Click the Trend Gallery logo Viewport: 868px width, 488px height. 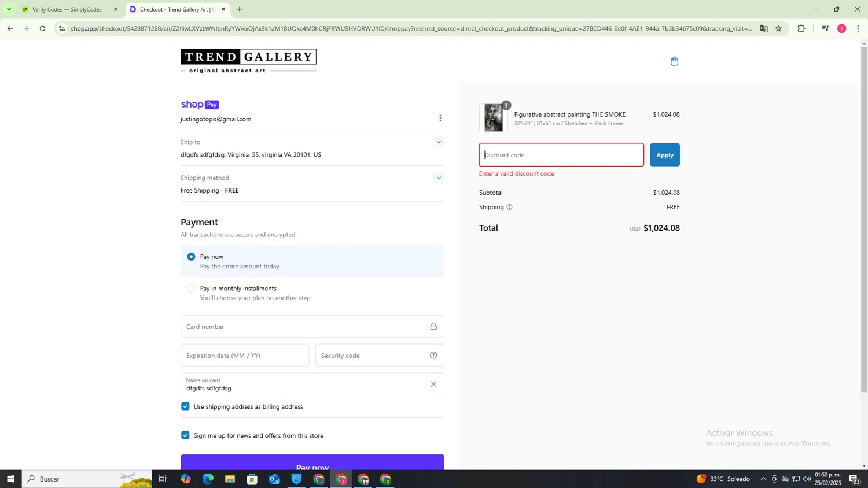click(x=248, y=61)
